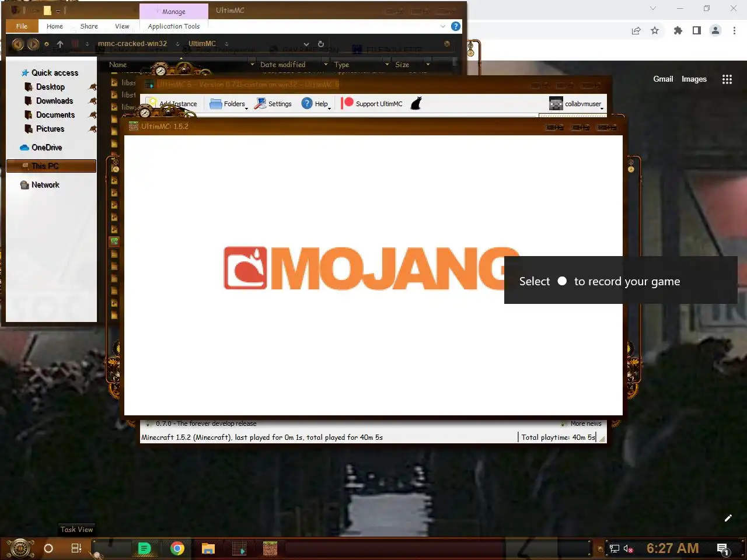Open the Share ribbon tab in Explorer
747x560 pixels.
tap(89, 26)
